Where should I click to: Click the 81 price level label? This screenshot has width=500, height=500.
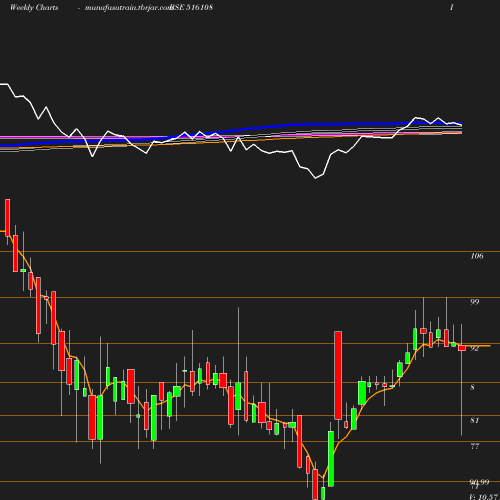[x=474, y=420]
